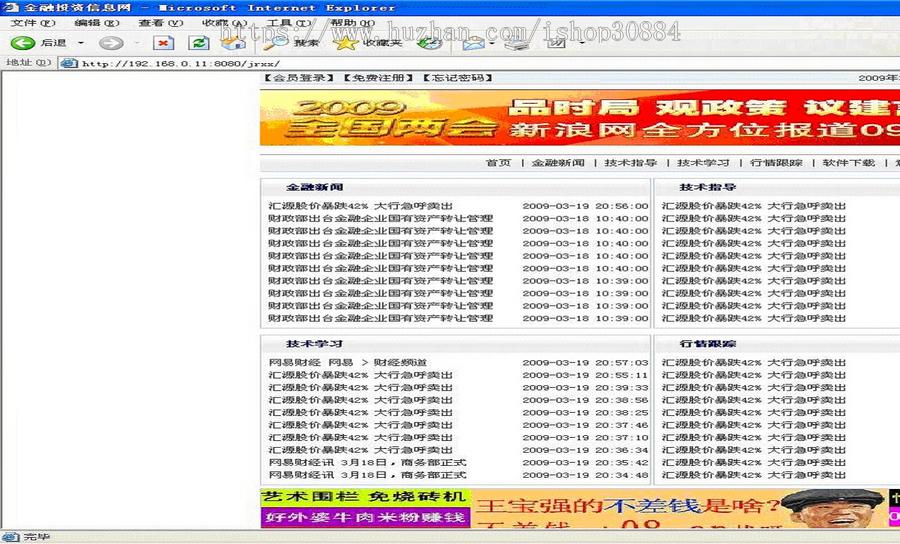
Task: Click the 王宝强的不差钱是啥 ad banner
Action: [679, 508]
